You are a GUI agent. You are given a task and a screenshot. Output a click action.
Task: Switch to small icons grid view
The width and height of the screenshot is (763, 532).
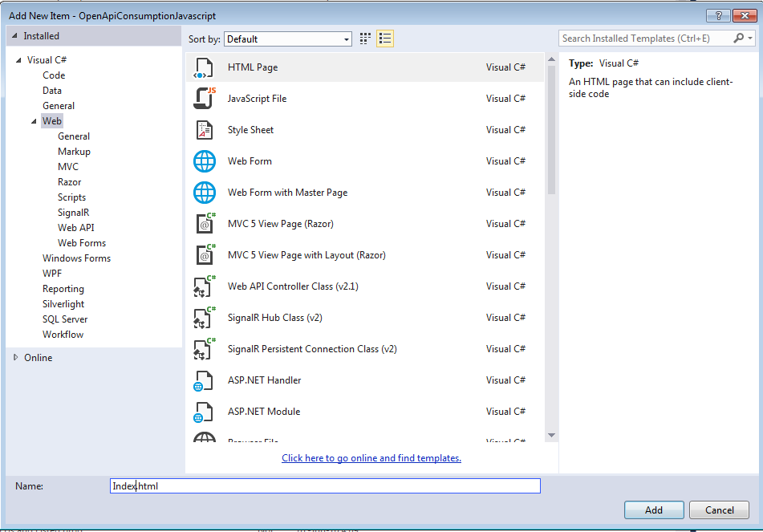(366, 39)
